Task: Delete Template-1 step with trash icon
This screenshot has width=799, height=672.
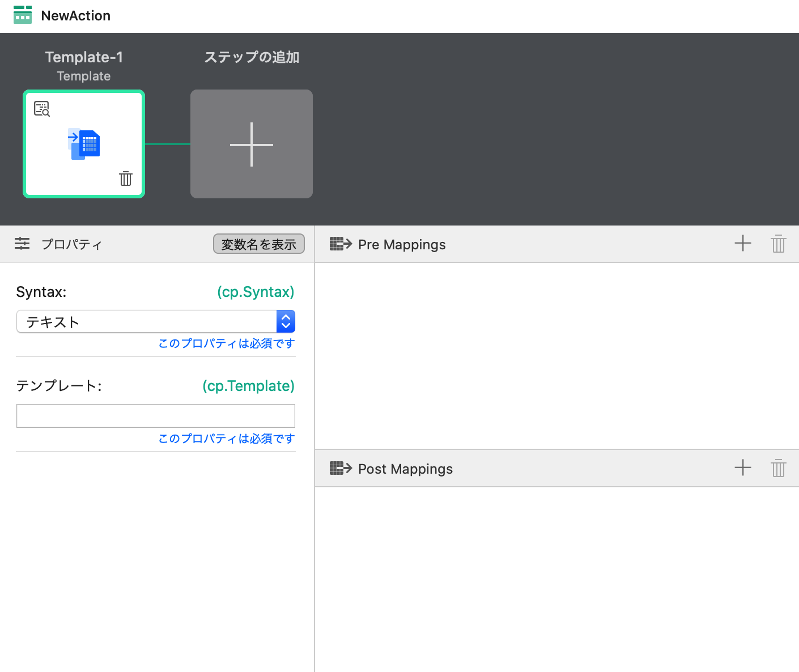Action: pyautogui.click(x=126, y=178)
